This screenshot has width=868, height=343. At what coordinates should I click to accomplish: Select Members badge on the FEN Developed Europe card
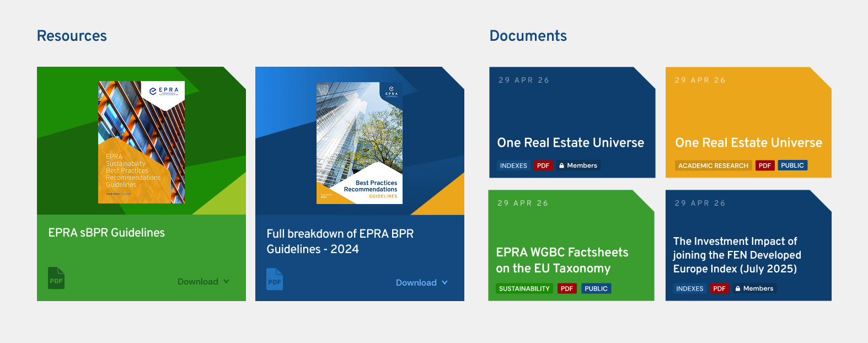pos(754,288)
